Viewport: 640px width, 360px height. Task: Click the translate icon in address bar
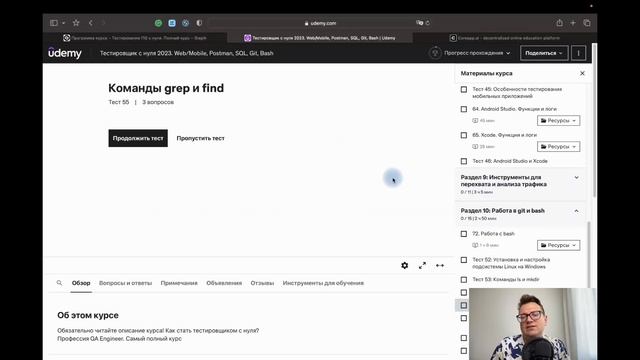419,23
